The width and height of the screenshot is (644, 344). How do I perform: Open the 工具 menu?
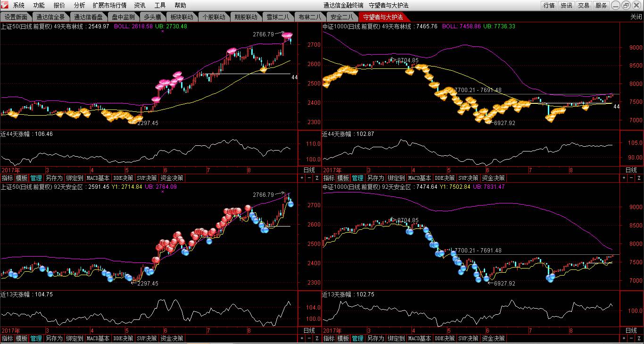160,5
